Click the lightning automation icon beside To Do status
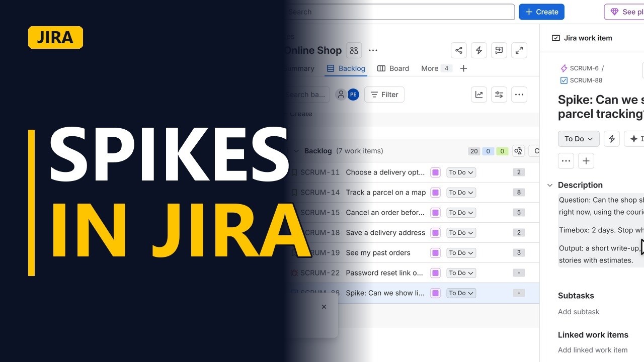 tap(612, 139)
